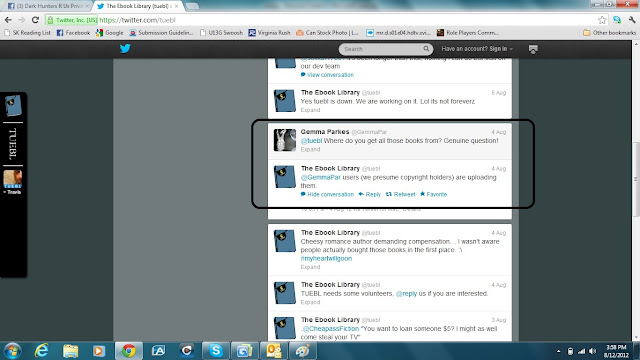Open #myheartwillgoon hashtag
The width and height of the screenshot is (640, 360).
tap(326, 259)
